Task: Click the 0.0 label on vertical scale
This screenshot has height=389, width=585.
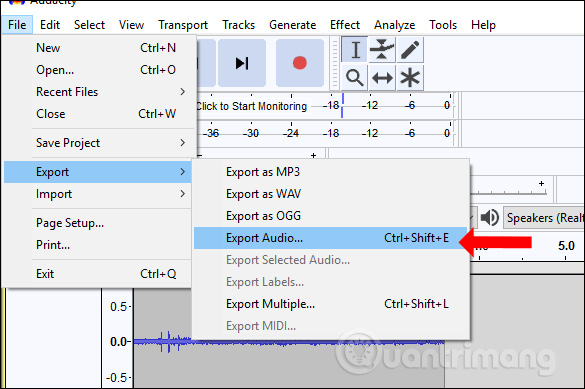Action: point(119,342)
